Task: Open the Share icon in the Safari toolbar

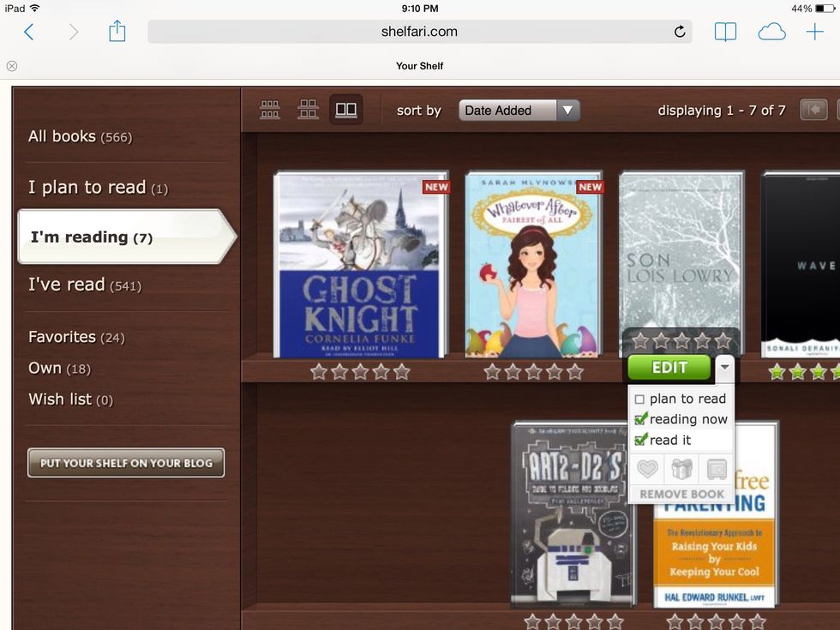Action: pyautogui.click(x=117, y=31)
